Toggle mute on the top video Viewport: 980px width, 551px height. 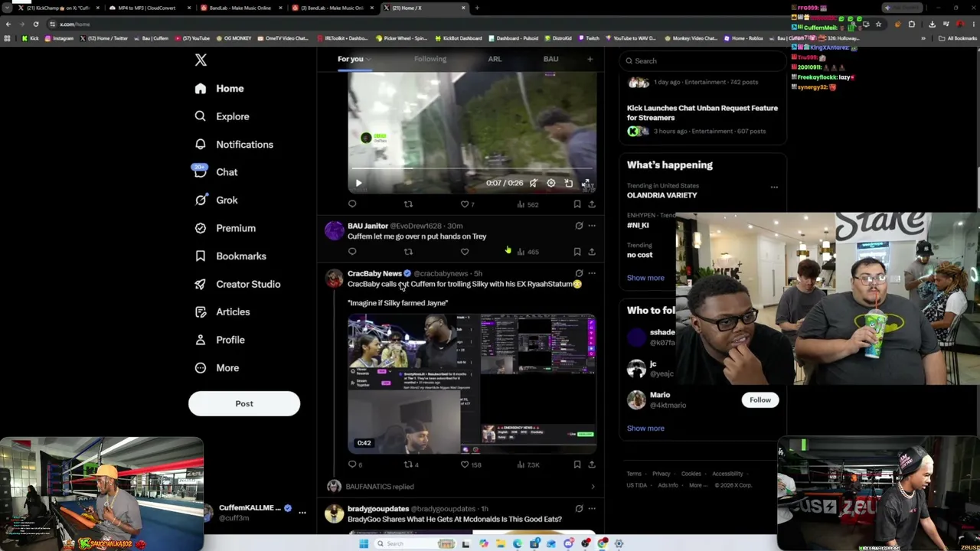534,183
